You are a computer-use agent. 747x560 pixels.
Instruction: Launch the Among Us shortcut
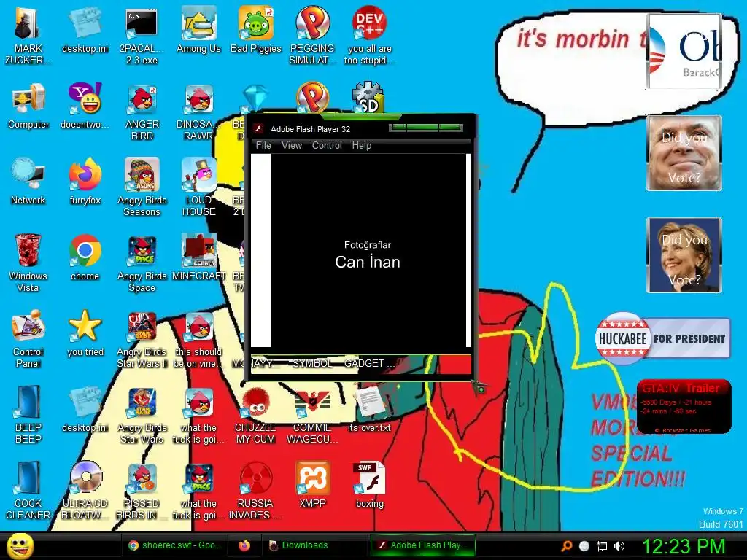[198, 29]
